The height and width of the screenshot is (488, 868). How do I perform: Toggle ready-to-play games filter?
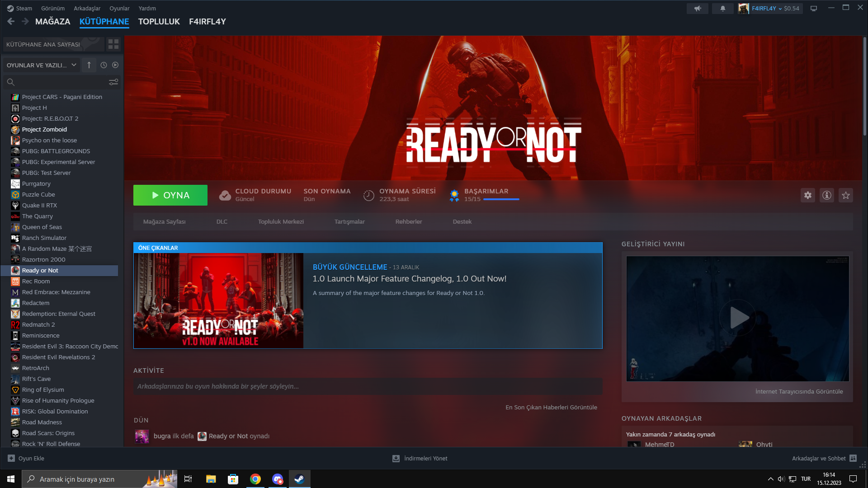(x=115, y=65)
